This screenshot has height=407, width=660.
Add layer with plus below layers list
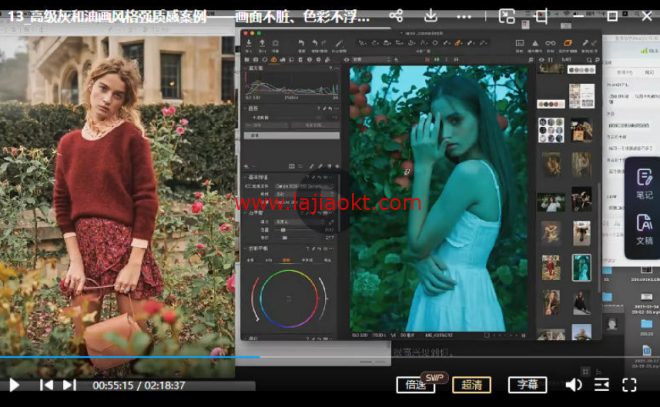pyautogui.click(x=246, y=166)
